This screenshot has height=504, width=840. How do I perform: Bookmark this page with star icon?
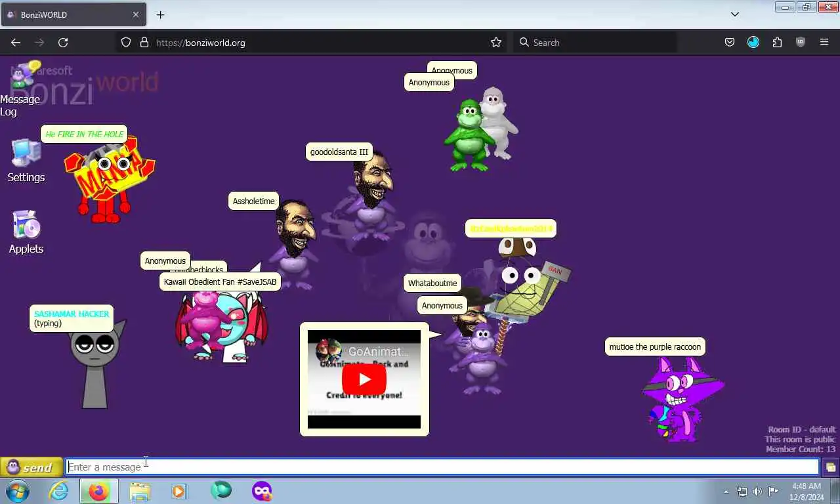click(496, 43)
